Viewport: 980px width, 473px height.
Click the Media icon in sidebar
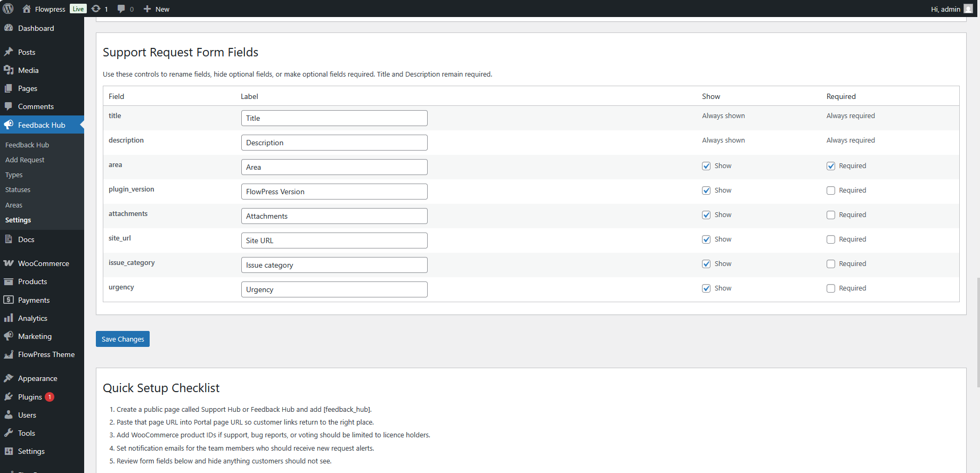(9, 70)
